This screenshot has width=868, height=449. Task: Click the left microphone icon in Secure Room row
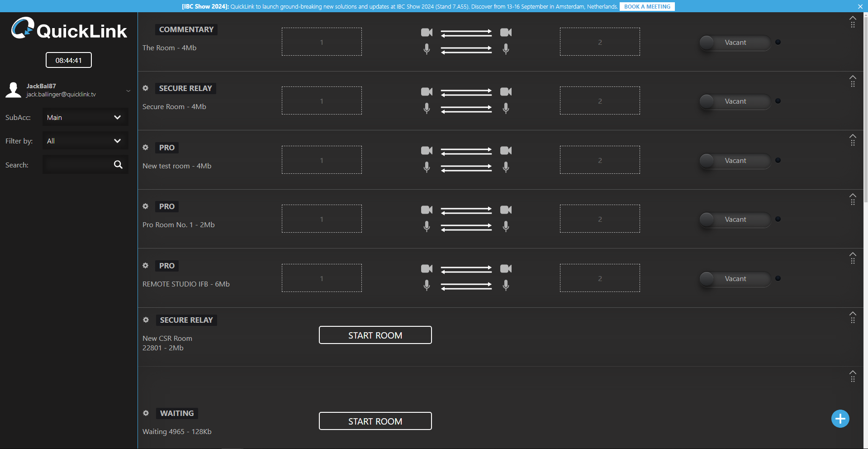pyautogui.click(x=427, y=108)
